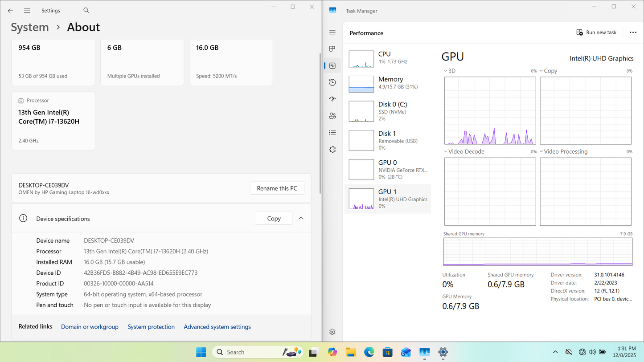Click the Settings page vertical scrollbar
Screen dimensions: 644x362
click(320, 122)
